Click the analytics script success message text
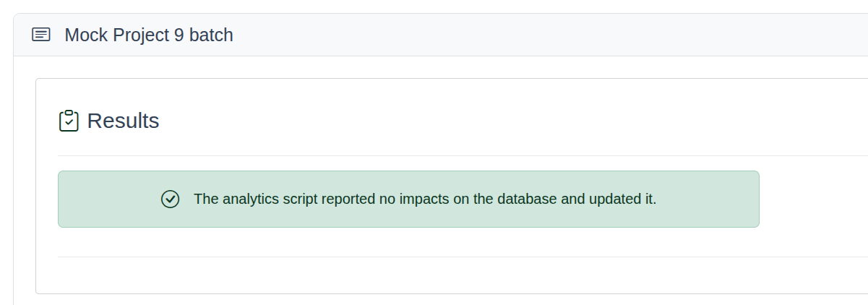 (425, 199)
